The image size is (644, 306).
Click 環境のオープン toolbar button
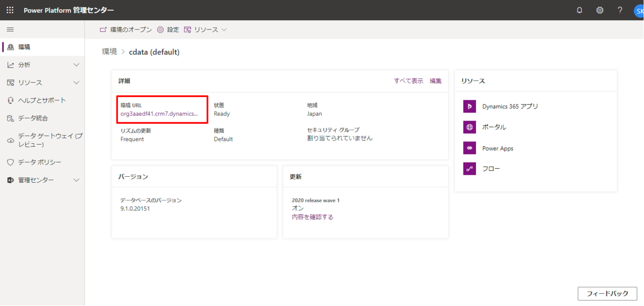(126, 29)
